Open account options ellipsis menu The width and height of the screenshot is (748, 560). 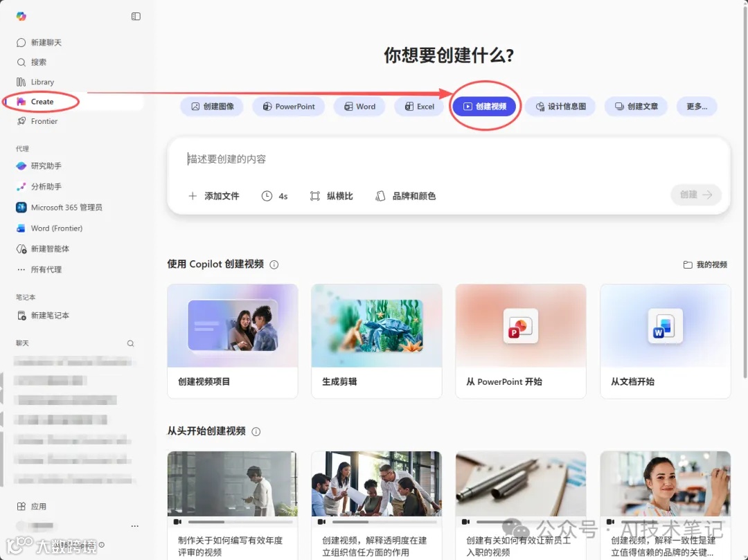[135, 525]
